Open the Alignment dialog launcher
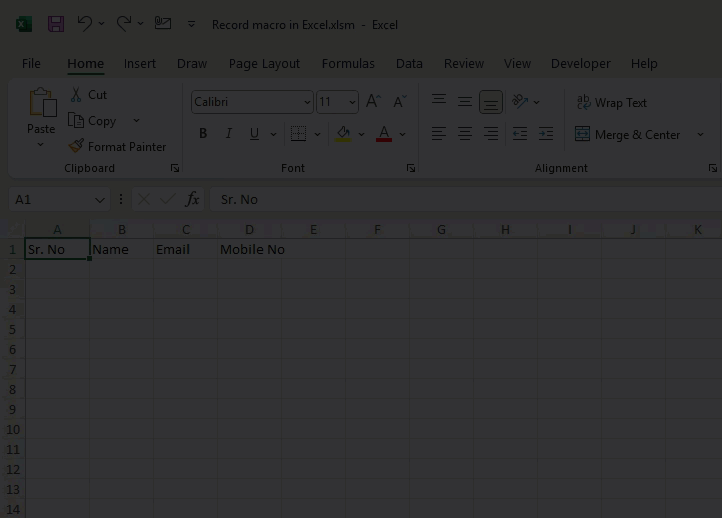 pyautogui.click(x=713, y=168)
